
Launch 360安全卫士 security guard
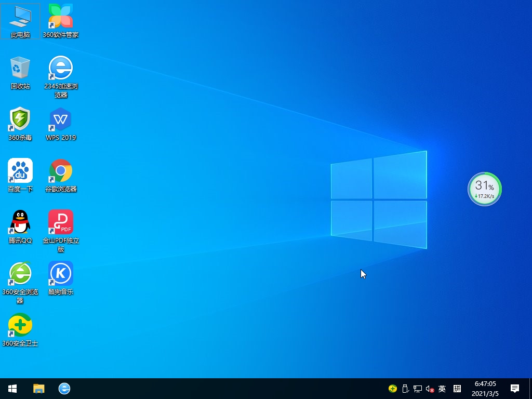(x=19, y=325)
